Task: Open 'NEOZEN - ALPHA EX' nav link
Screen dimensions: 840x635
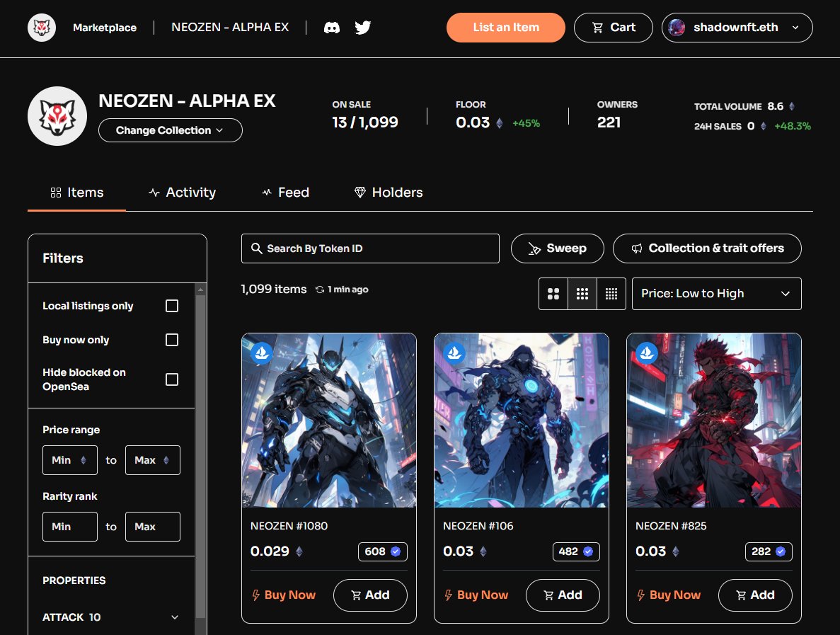Action: tap(230, 28)
